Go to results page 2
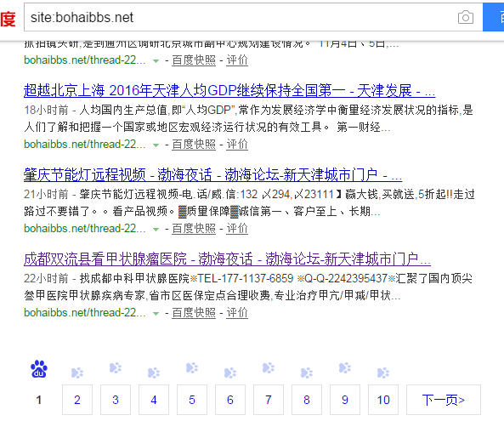 (77, 400)
